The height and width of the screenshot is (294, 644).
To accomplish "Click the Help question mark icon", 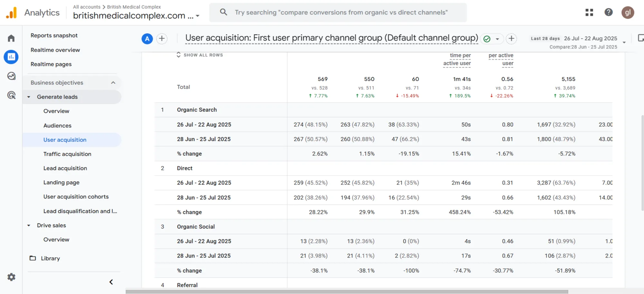I will (x=608, y=13).
